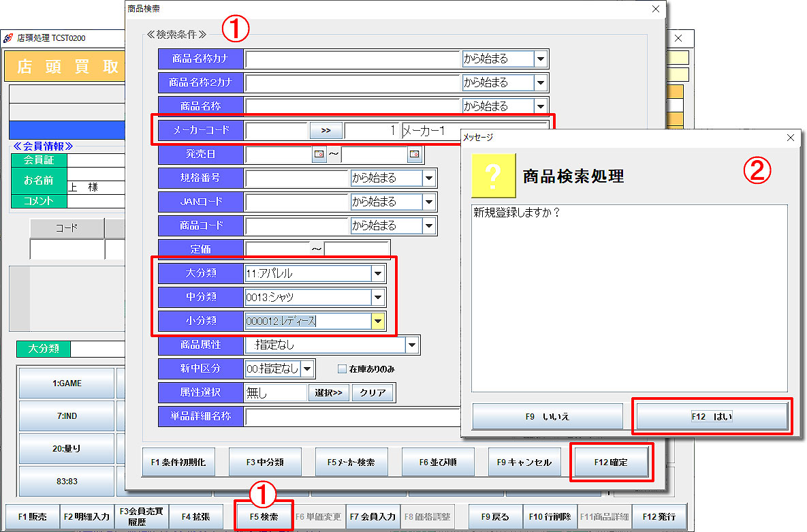807x532 pixels.
Task: Click F7 会員入力 in bottom function bar
Action: pyautogui.click(x=373, y=516)
